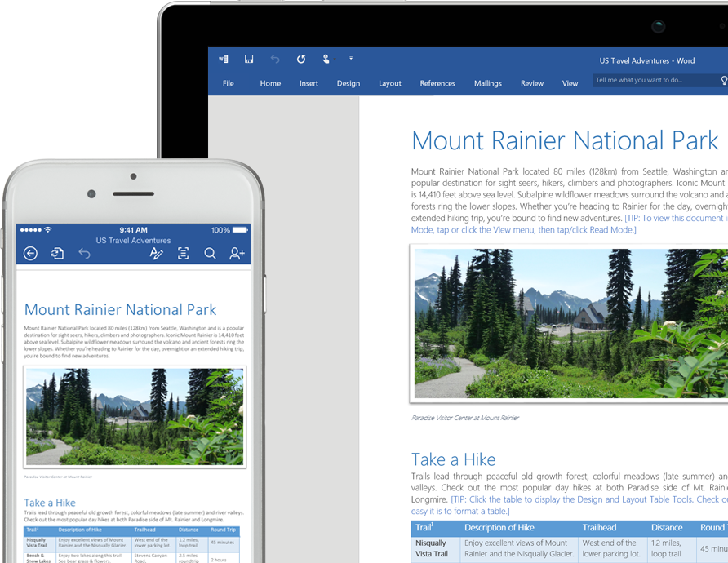
Task: Toggle mobile reading view icon on phone
Action: 184,254
